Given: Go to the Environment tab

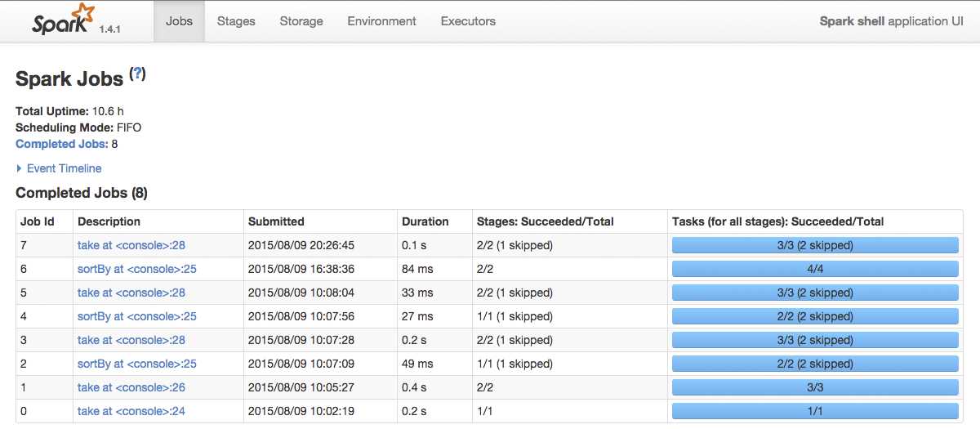Looking at the screenshot, I should 381,21.
